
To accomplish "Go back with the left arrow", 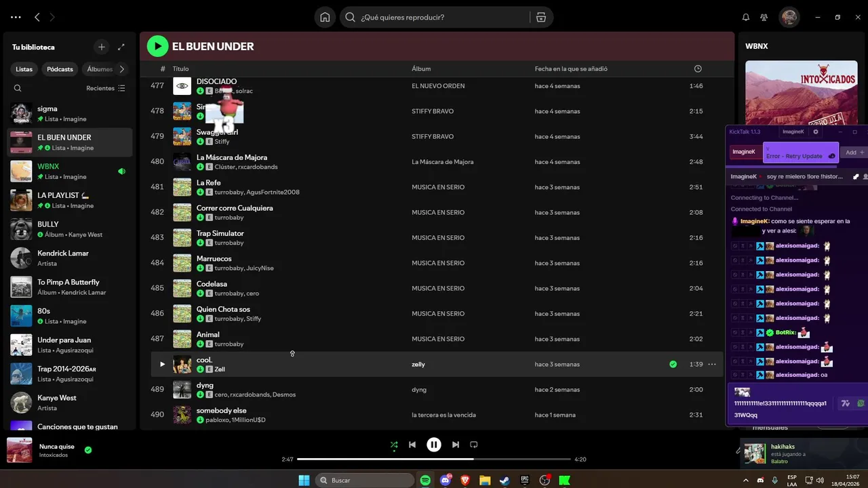I will click(37, 17).
